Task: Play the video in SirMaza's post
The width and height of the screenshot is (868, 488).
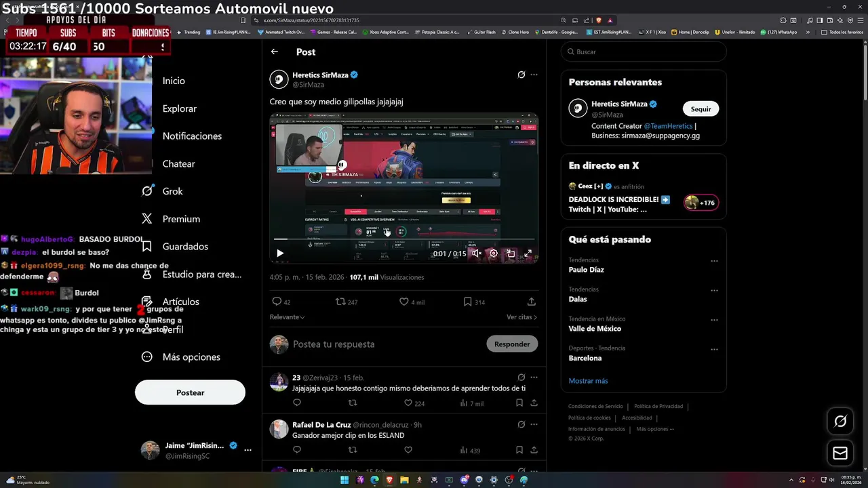Action: click(x=279, y=253)
